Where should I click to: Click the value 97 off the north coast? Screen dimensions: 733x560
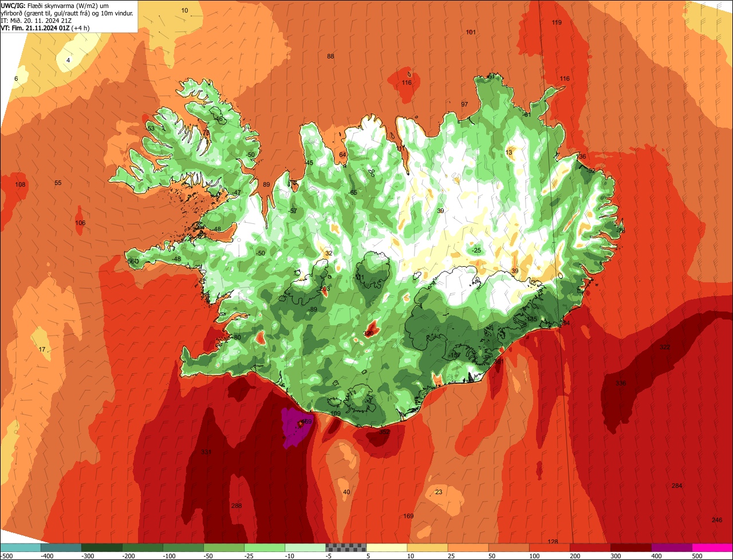coord(464,104)
